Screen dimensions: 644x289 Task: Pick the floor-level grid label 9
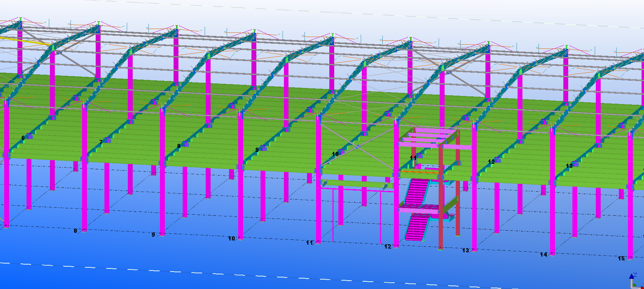(153, 235)
